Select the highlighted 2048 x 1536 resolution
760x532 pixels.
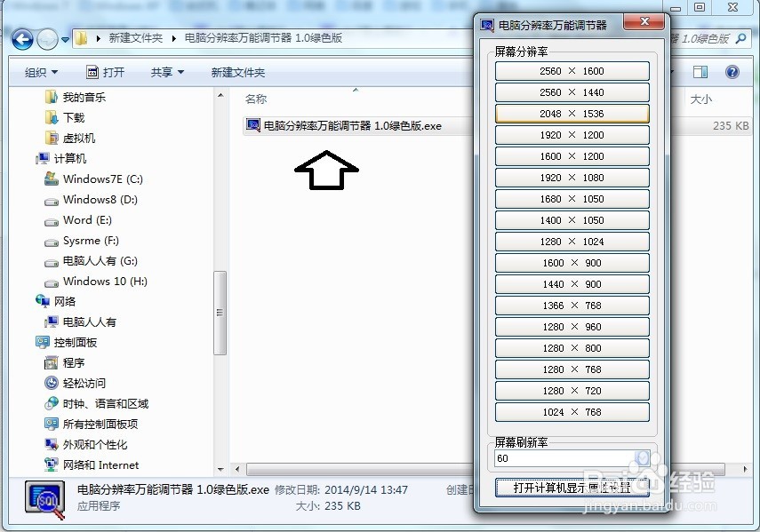tap(572, 113)
